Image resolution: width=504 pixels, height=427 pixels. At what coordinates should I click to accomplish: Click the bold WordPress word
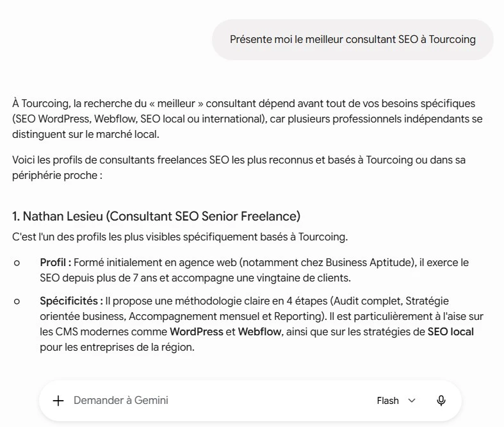197,331
